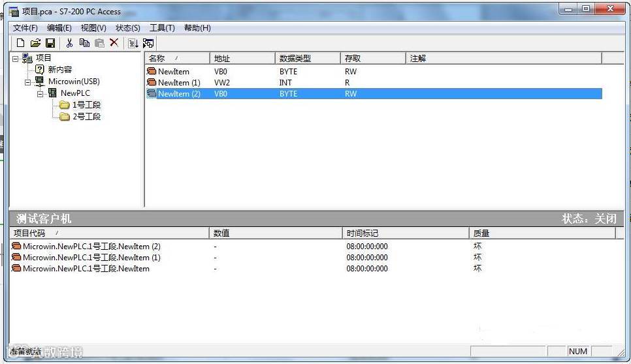Click the 注解 column header

pos(504,58)
